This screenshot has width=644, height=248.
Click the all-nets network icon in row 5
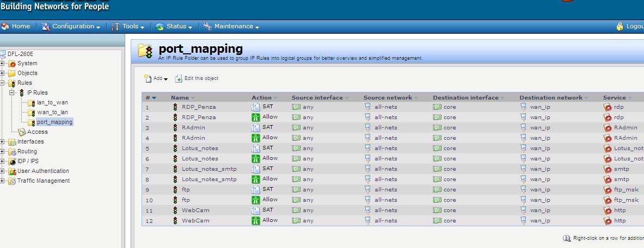pos(368,148)
